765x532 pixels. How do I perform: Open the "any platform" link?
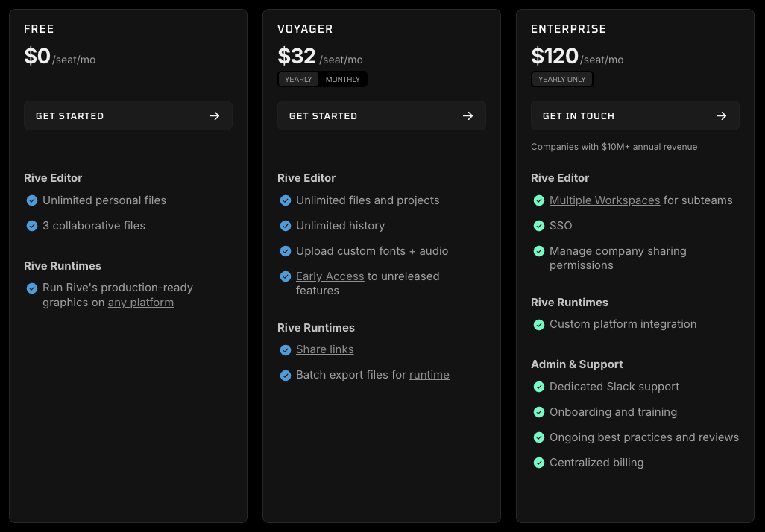(141, 303)
